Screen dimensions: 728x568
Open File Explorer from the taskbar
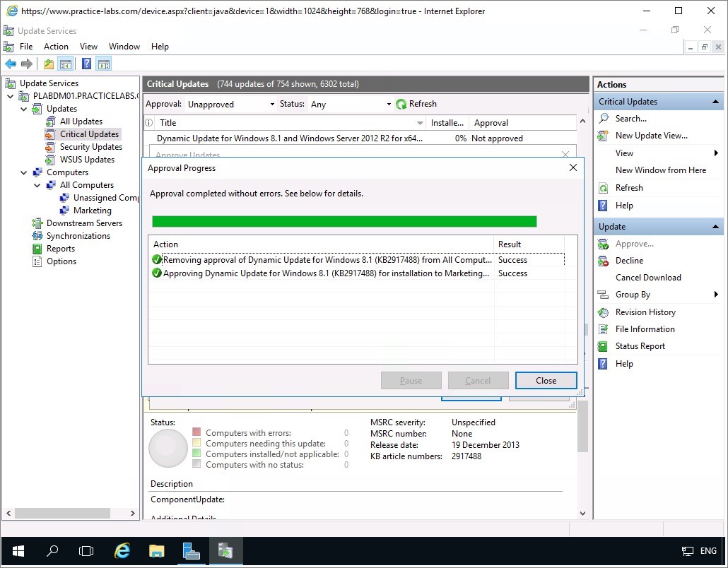click(156, 551)
